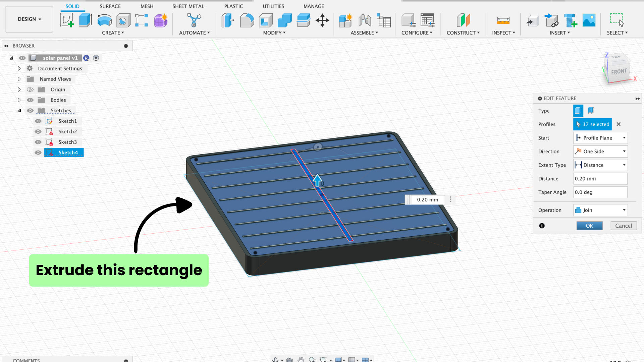644x362 pixels.
Task: Click the Front face of ViewCube
Action: coord(619,71)
